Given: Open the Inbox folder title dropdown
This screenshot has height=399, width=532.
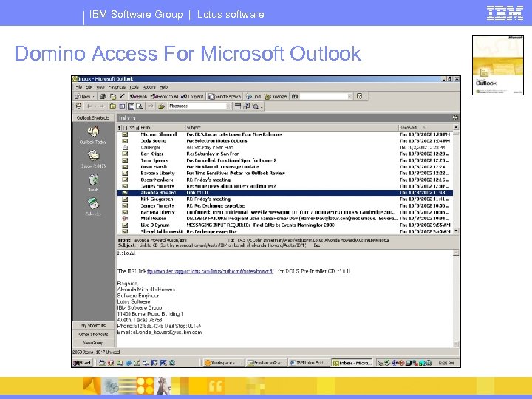Looking at the screenshot, I should pyautogui.click(x=129, y=118).
